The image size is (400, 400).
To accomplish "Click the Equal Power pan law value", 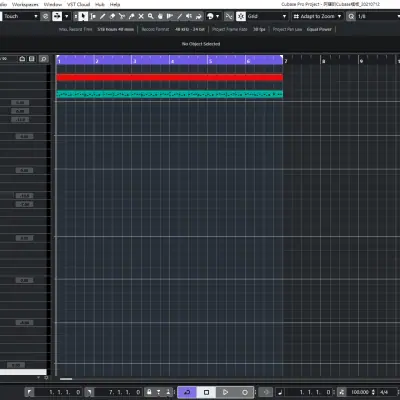I will pyautogui.click(x=319, y=29).
